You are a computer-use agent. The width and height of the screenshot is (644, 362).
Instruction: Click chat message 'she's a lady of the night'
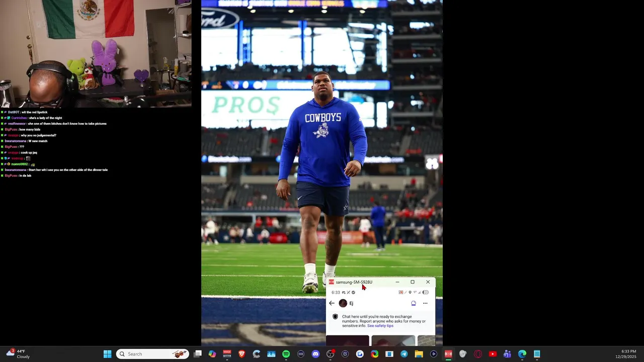(45, 118)
